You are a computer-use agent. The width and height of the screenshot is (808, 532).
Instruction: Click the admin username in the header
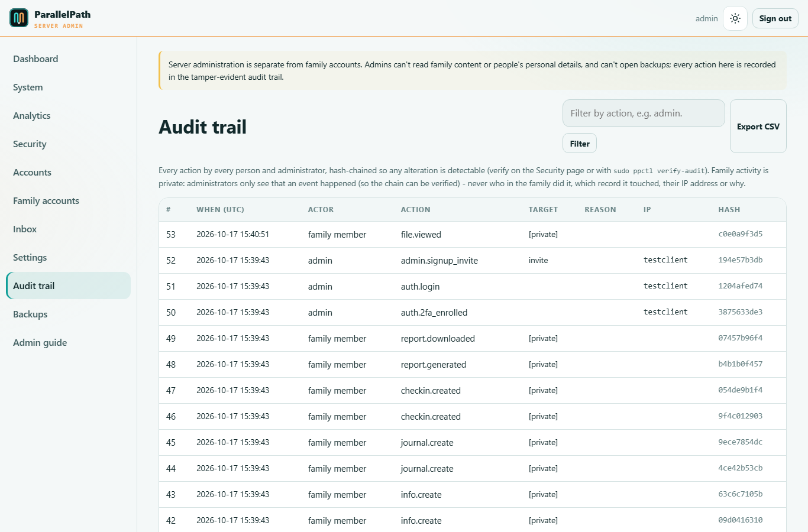pos(707,18)
